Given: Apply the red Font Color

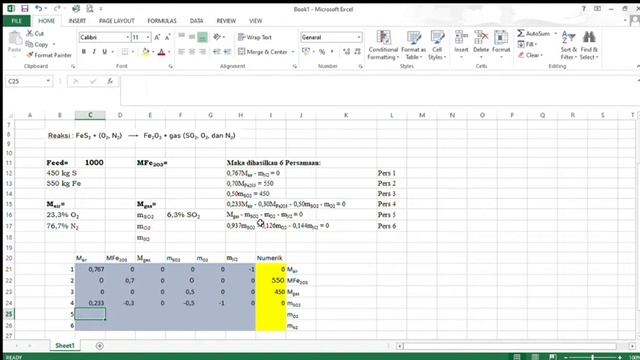Looking at the screenshot, I should 162,52.
